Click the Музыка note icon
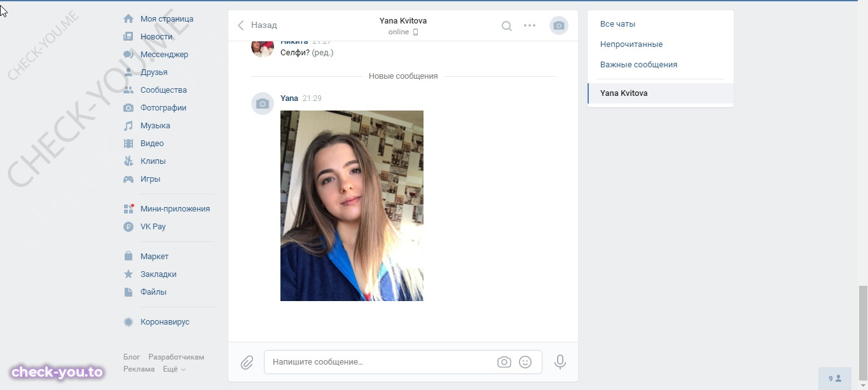This screenshot has width=868, height=390. click(128, 126)
